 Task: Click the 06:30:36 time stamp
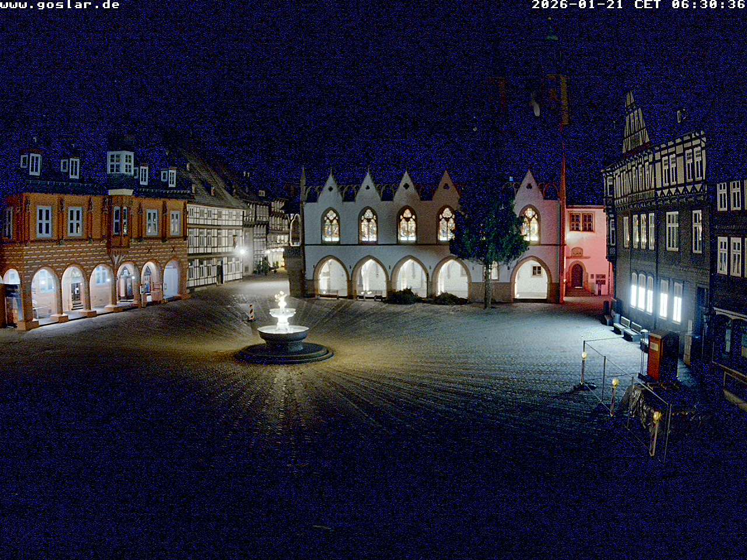(708, 5)
